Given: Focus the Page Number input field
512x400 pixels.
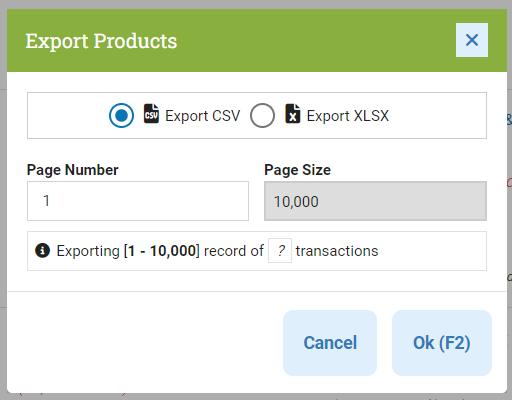Looking at the screenshot, I should [138, 201].
